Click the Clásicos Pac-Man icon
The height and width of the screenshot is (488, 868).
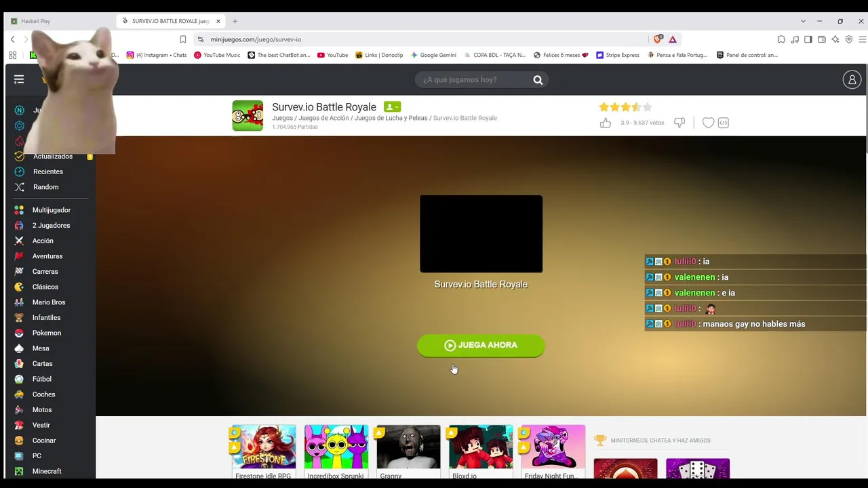(19, 287)
